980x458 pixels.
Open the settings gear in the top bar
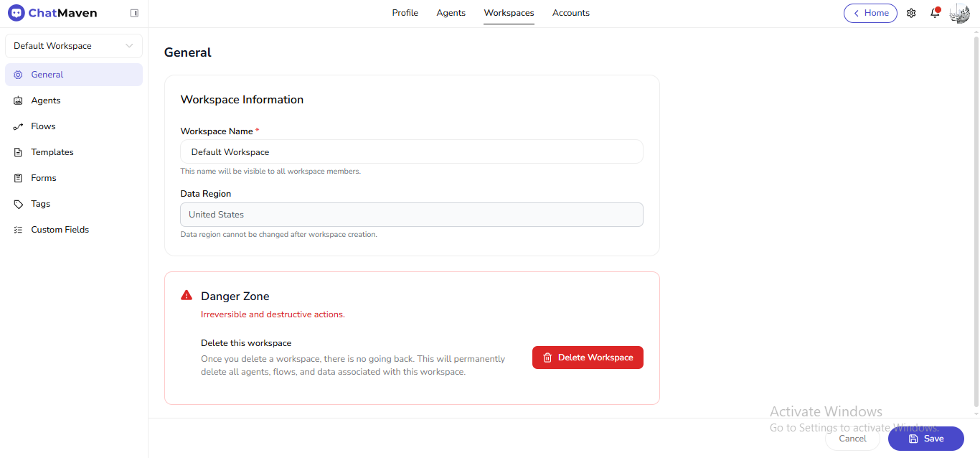pyautogui.click(x=911, y=13)
